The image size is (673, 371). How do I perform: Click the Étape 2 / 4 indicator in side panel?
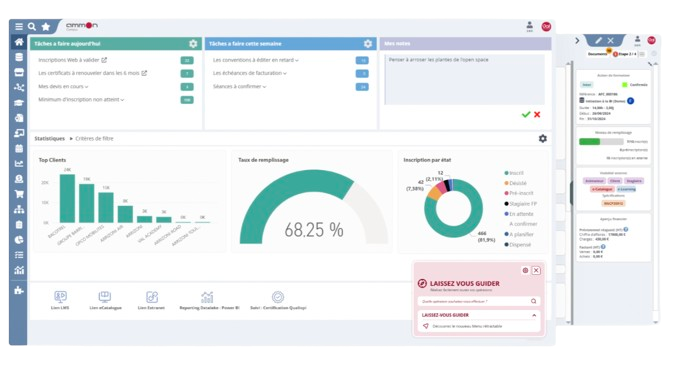pos(625,54)
